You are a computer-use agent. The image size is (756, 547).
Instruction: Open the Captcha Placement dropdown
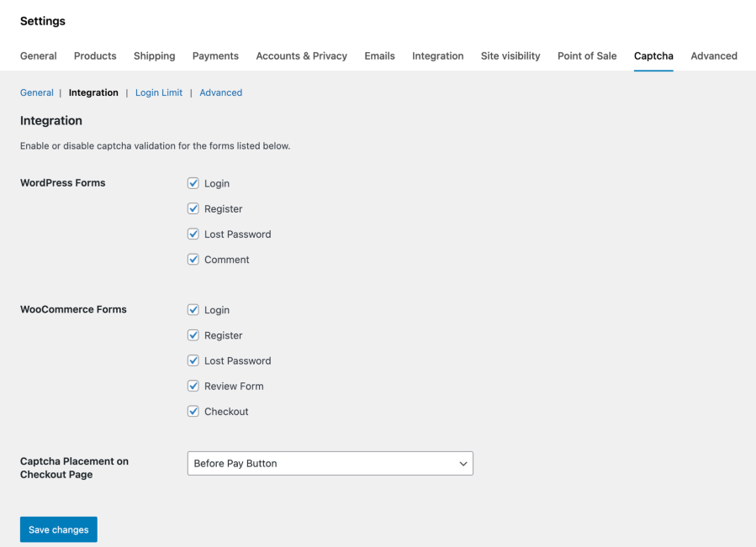(x=330, y=463)
